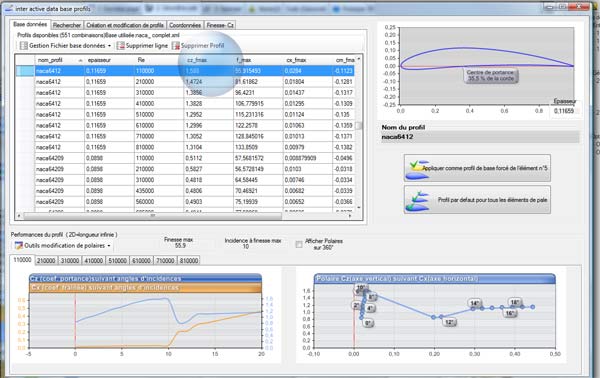Click the Profil par défaut airfoil icon
The width and height of the screenshot is (600, 378).
tap(418, 200)
